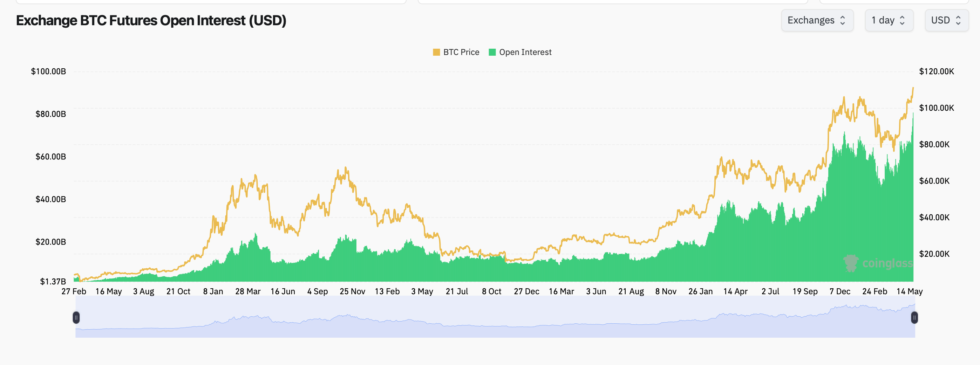Click the 25 Nov date label
Viewport: 980px width, 365px height.
(x=352, y=291)
